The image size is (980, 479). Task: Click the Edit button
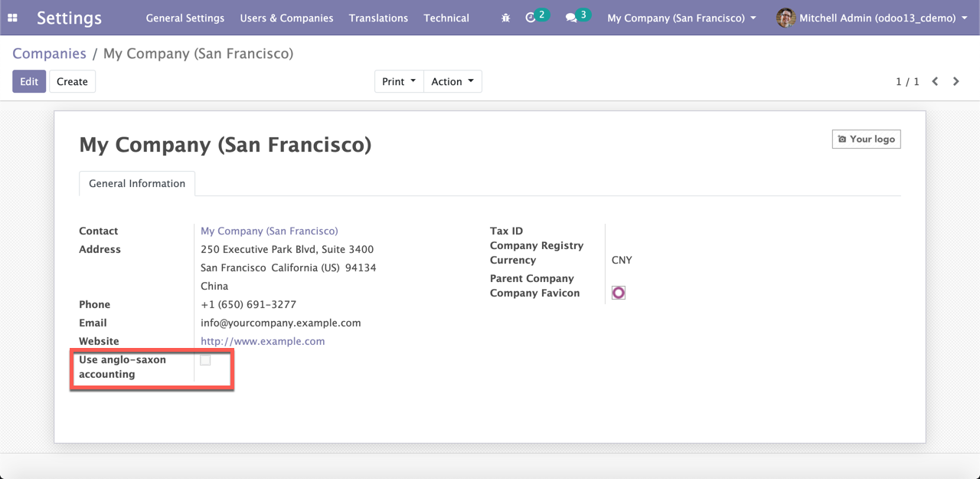coord(29,81)
